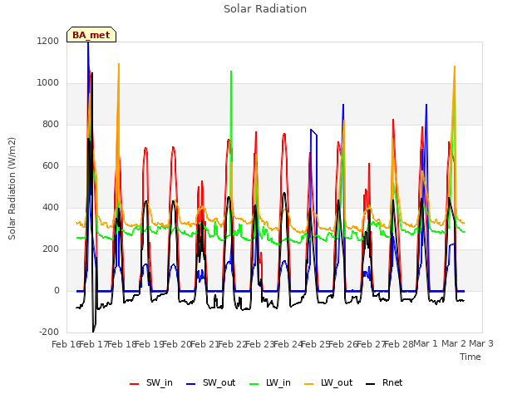Click the BA_met annotation label
Image resolution: width=532 pixels, height=399 pixels.
coord(91,35)
